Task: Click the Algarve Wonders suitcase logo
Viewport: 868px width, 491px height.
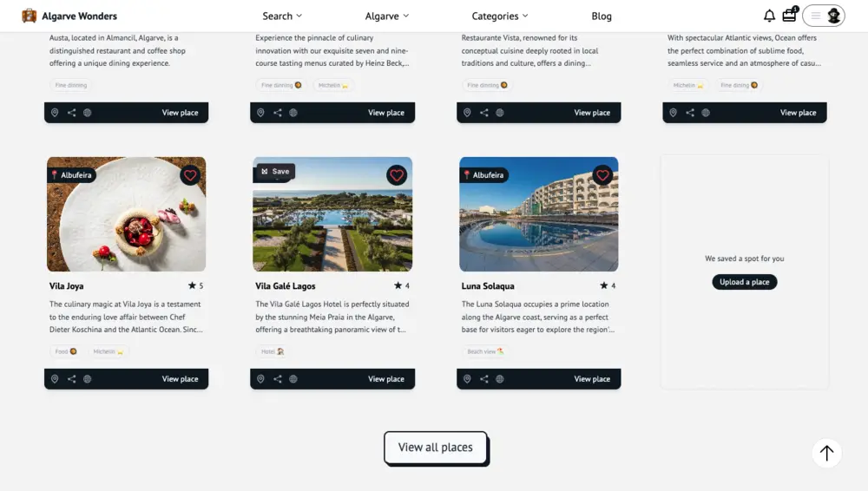Action: point(29,16)
